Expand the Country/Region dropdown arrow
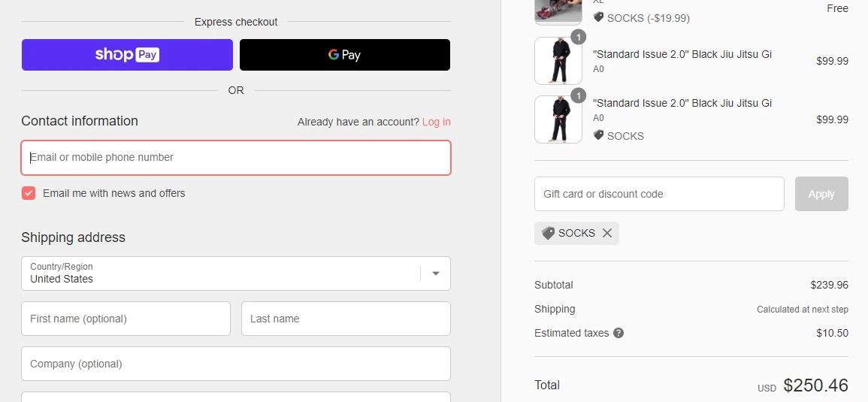The height and width of the screenshot is (402, 868). pos(435,274)
